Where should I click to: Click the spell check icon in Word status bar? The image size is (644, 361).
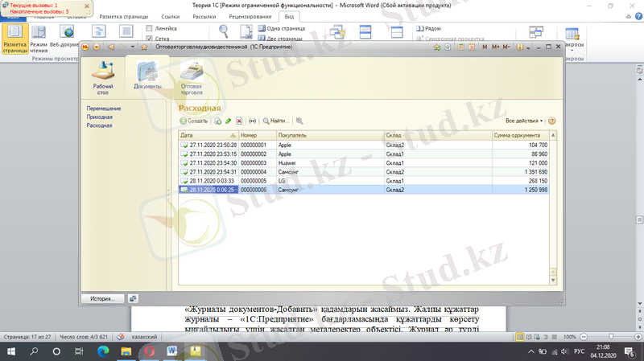[120, 337]
